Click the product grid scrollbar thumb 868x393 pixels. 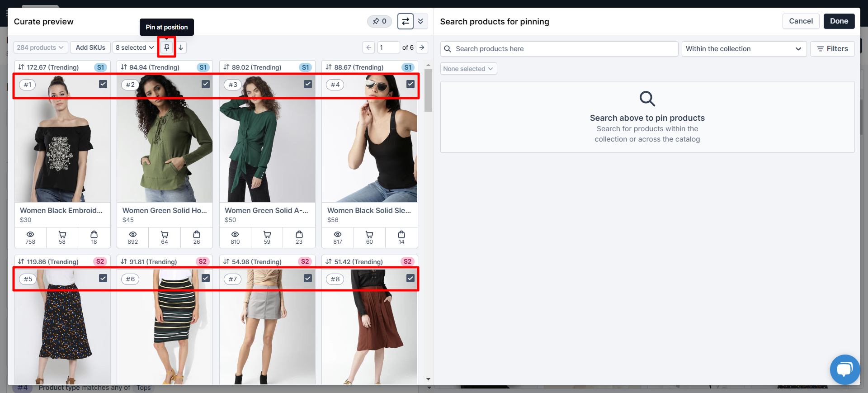428,90
